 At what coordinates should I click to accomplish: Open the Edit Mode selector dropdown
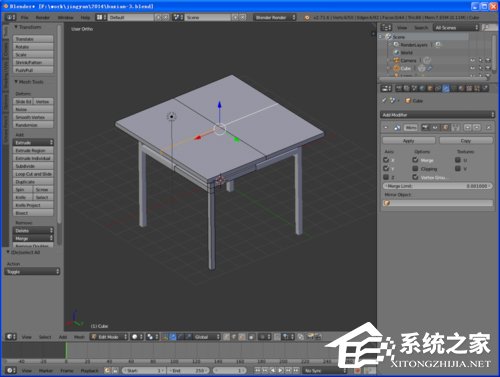(109, 337)
